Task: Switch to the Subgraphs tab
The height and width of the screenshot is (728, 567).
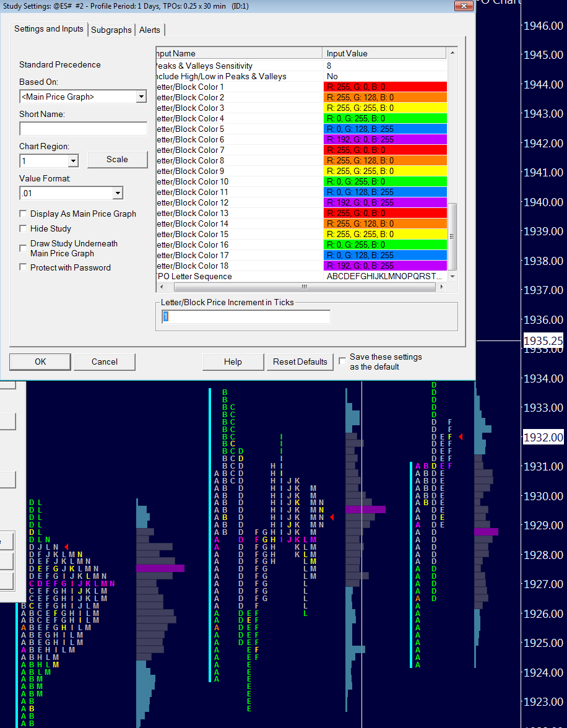Action: (x=111, y=30)
